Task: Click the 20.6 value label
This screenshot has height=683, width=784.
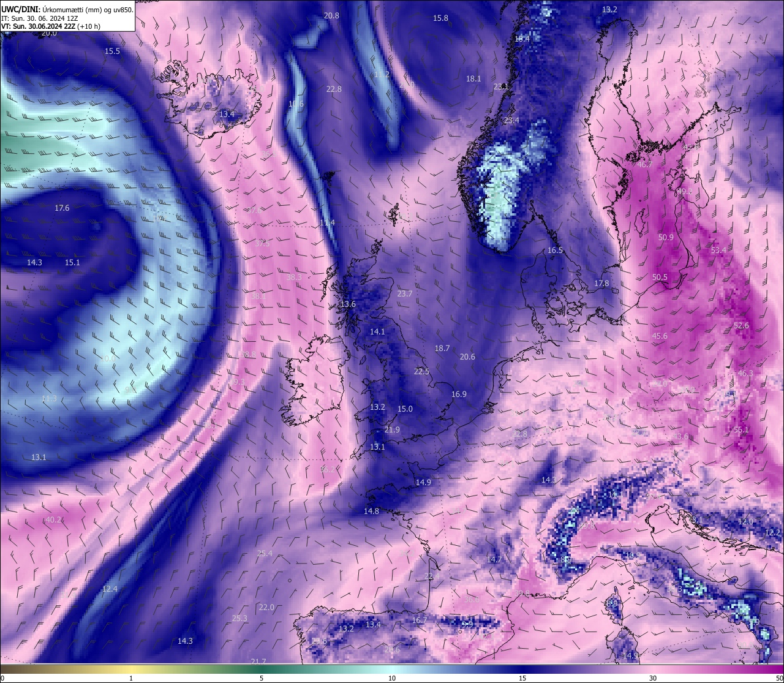Action: (x=467, y=357)
